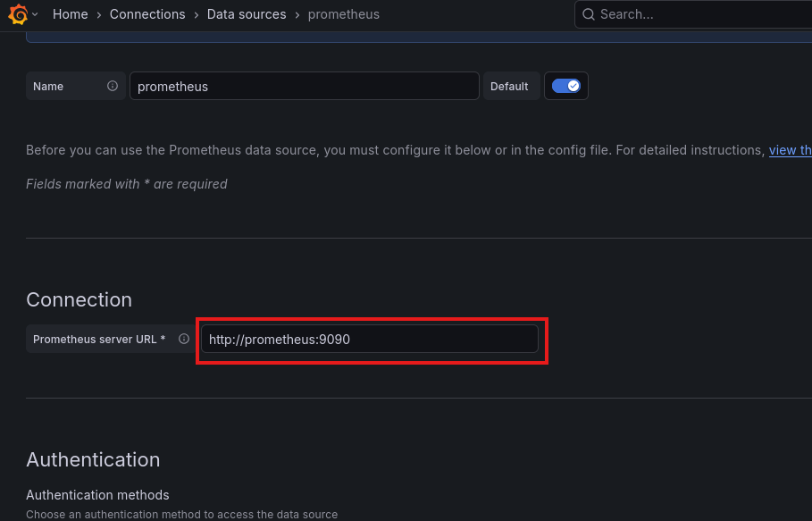The height and width of the screenshot is (521, 812).
Task: Click the Authentication methods label
Action: pyautogui.click(x=97, y=495)
